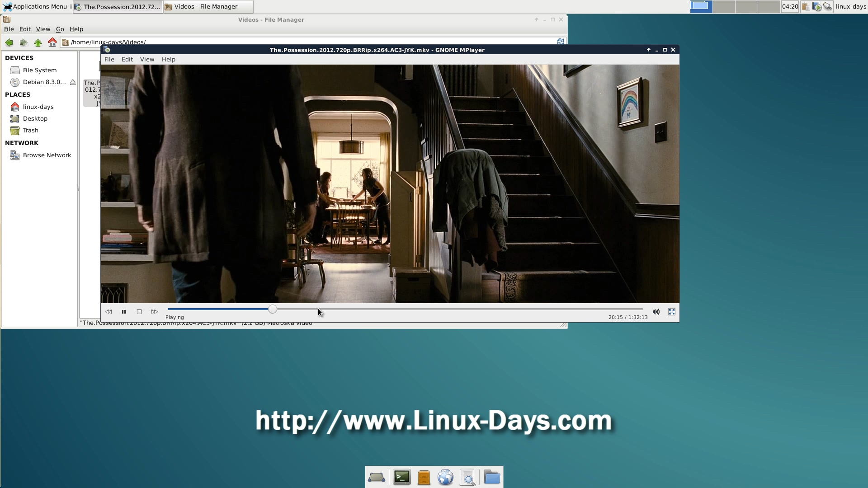Stop video playback
Viewport: 868px width, 488px height.
(x=139, y=312)
